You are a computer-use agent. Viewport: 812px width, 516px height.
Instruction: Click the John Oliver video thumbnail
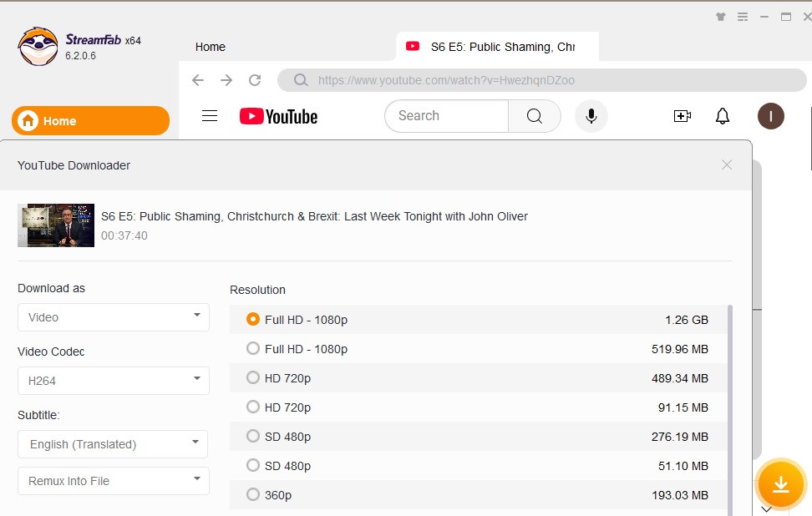tap(56, 225)
